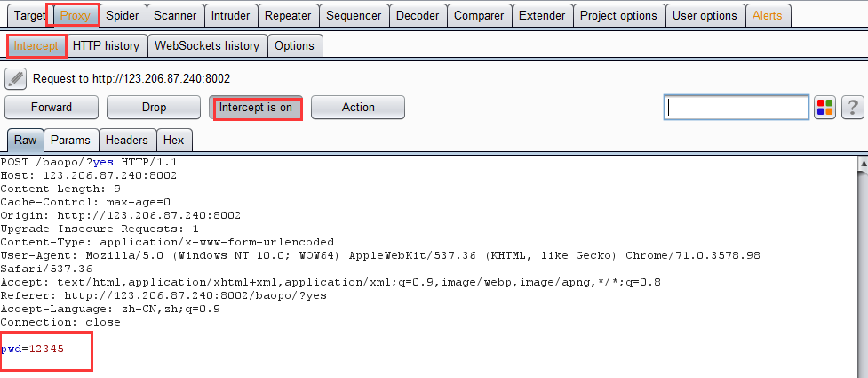
Task: Open the Sequencer tab
Action: (x=354, y=15)
